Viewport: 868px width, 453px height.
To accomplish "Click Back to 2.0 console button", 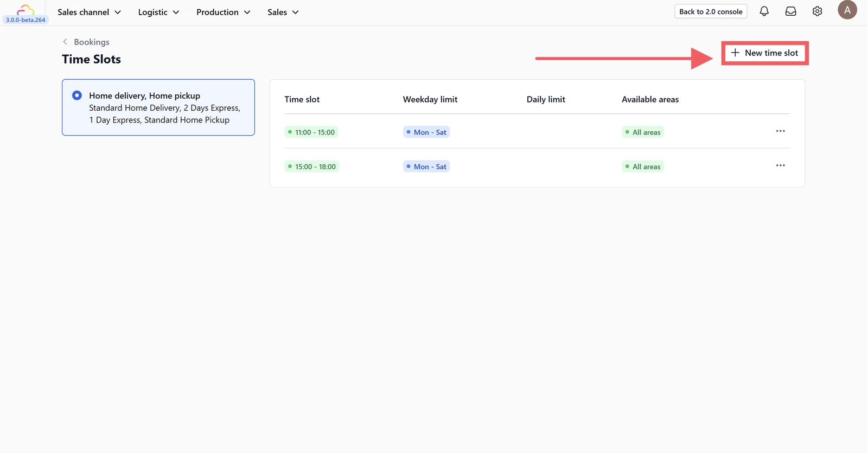I will 711,11.
